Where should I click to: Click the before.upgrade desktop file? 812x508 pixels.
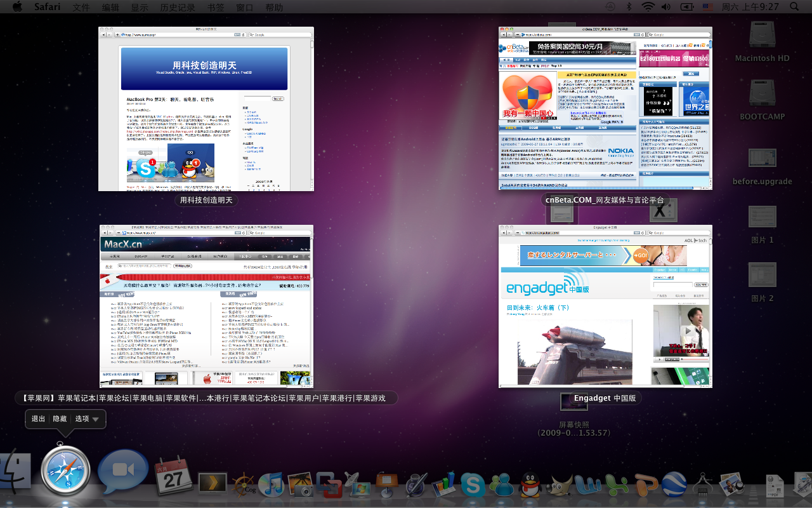click(762, 166)
